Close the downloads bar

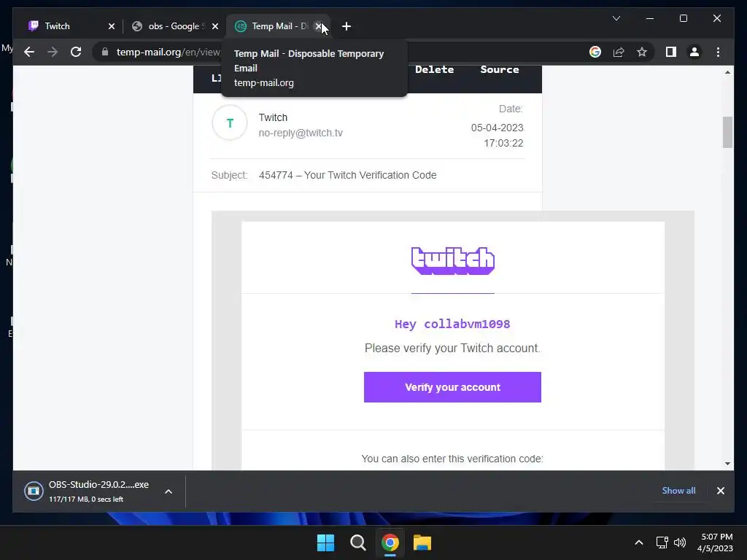click(x=720, y=491)
